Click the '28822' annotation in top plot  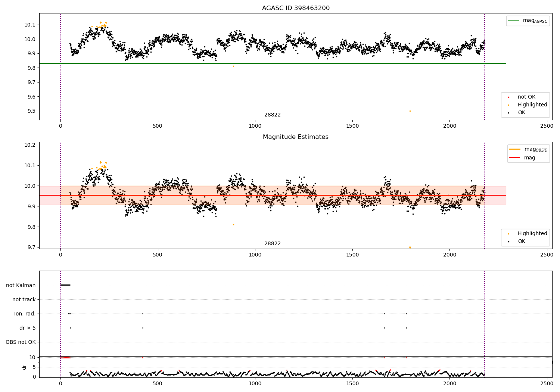click(273, 115)
